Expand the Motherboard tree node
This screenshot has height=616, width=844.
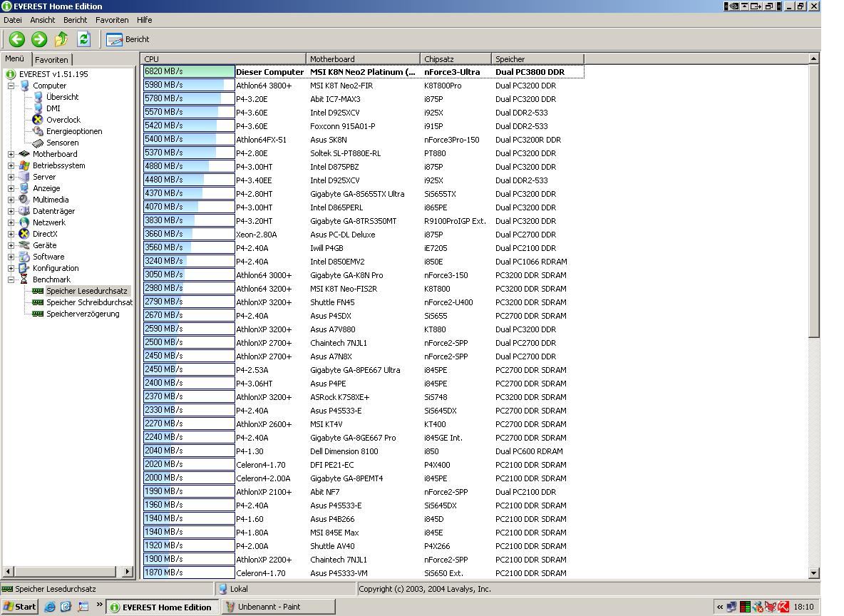pyautogui.click(x=11, y=154)
